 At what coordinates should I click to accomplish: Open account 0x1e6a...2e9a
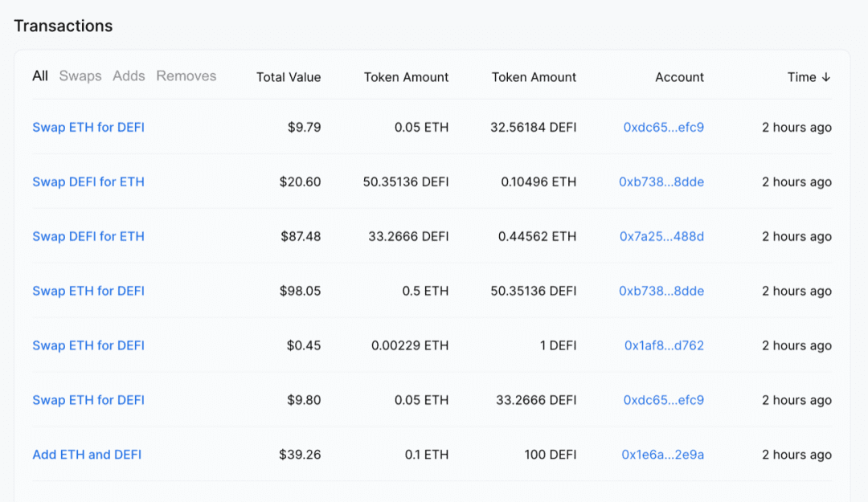point(662,455)
